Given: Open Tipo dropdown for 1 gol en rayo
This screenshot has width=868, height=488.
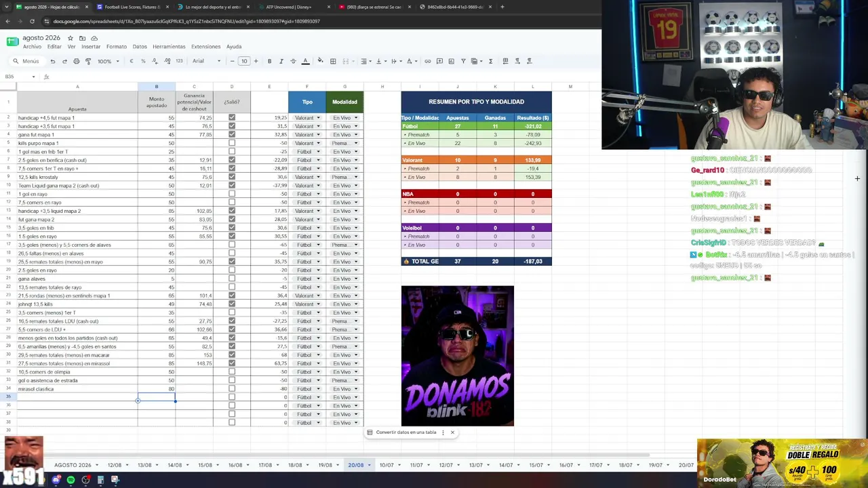Looking at the screenshot, I should [x=307, y=194].
